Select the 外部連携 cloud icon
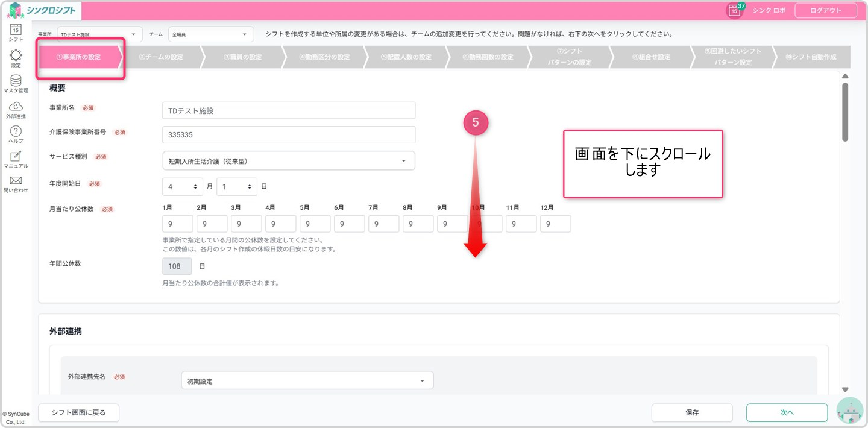 click(16, 107)
